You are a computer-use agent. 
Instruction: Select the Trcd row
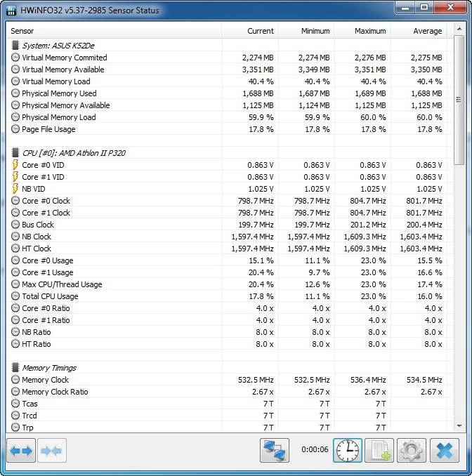pyautogui.click(x=229, y=416)
